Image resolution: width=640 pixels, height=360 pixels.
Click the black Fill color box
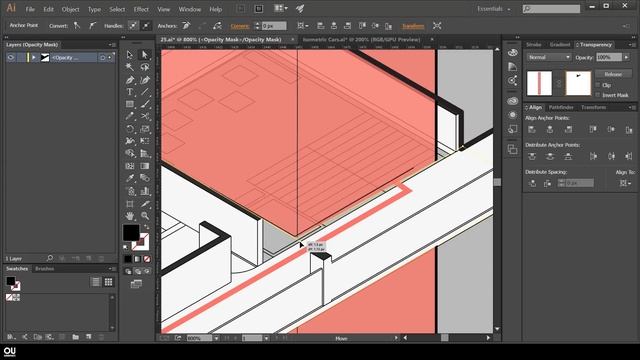[x=131, y=233]
